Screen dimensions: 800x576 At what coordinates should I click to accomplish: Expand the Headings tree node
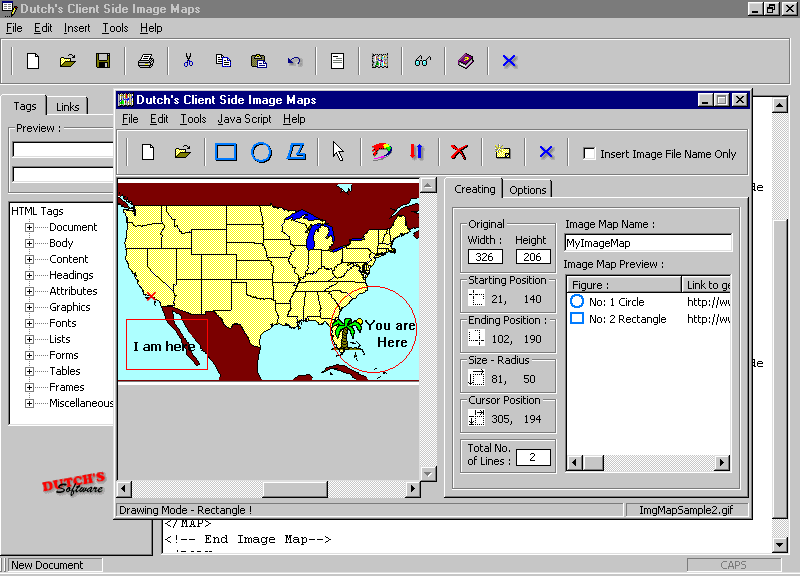(30, 276)
